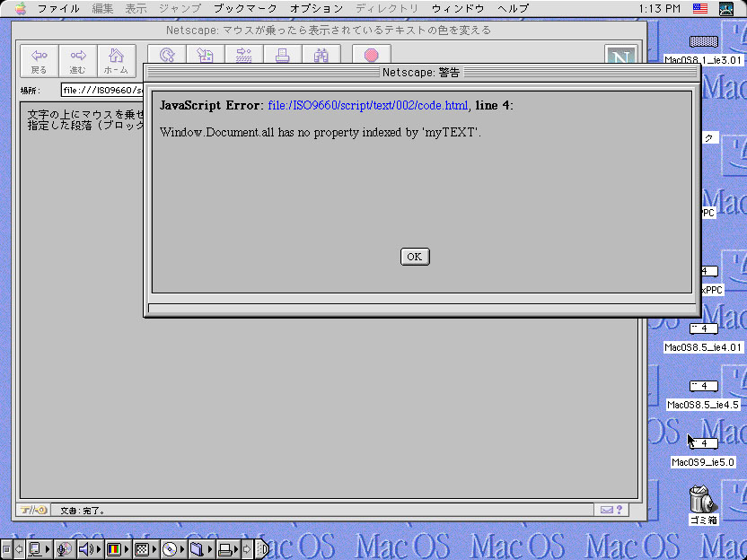The image size is (747, 560).
Task: Click the Back (戻る) toolbar button
Action: pos(40,61)
